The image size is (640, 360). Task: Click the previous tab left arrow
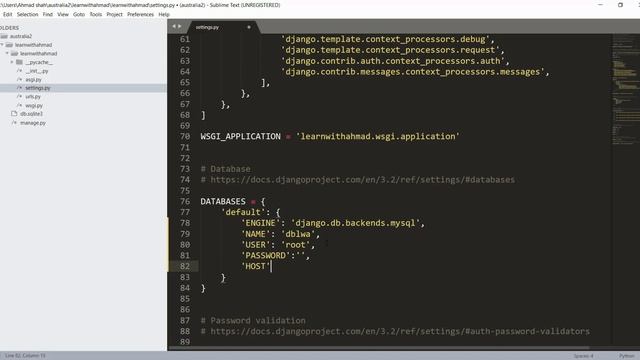[x=174, y=26]
